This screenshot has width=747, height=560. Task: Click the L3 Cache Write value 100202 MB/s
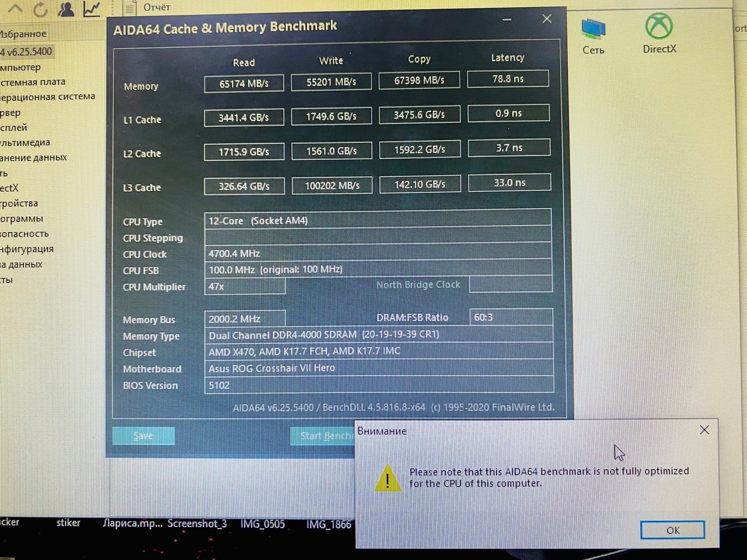332,185
